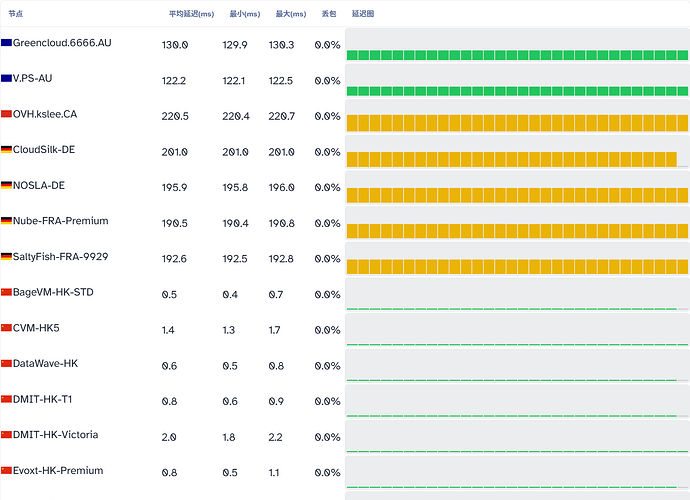The height and width of the screenshot is (500, 690).
Task: Click the Australia flag beside Greencloud.6666.AU
Action: pyautogui.click(x=6, y=43)
